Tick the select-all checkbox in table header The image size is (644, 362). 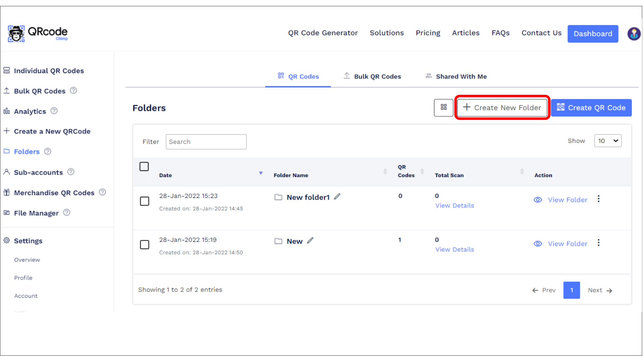click(144, 167)
